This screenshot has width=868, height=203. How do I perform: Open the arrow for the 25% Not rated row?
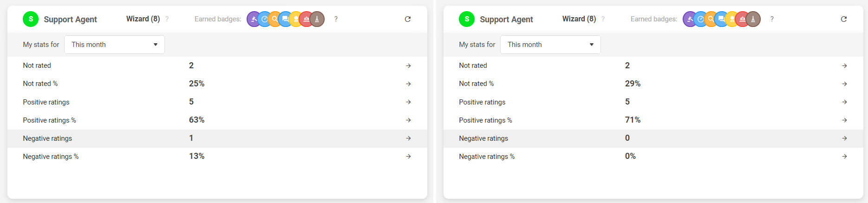[408, 84]
